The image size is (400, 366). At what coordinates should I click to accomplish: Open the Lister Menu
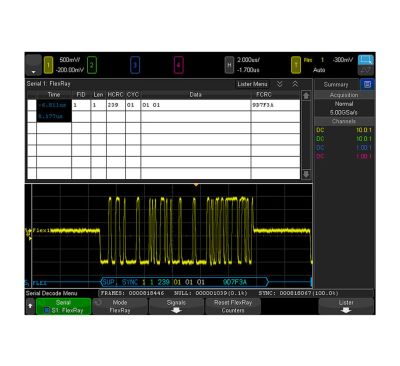pyautogui.click(x=252, y=84)
